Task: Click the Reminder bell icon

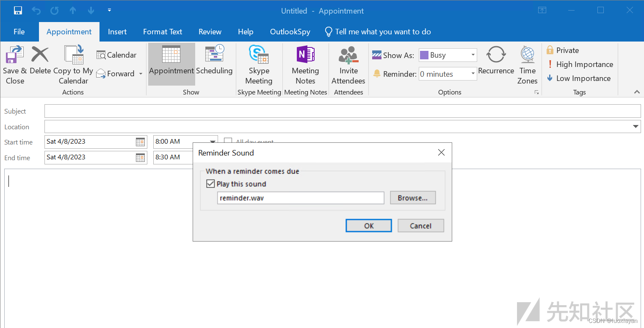Action: pyautogui.click(x=377, y=74)
